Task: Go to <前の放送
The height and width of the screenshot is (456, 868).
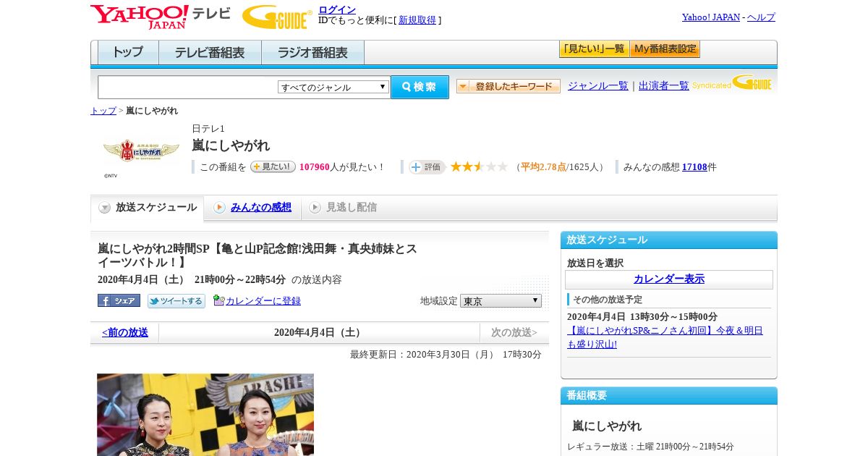Action: coord(125,332)
